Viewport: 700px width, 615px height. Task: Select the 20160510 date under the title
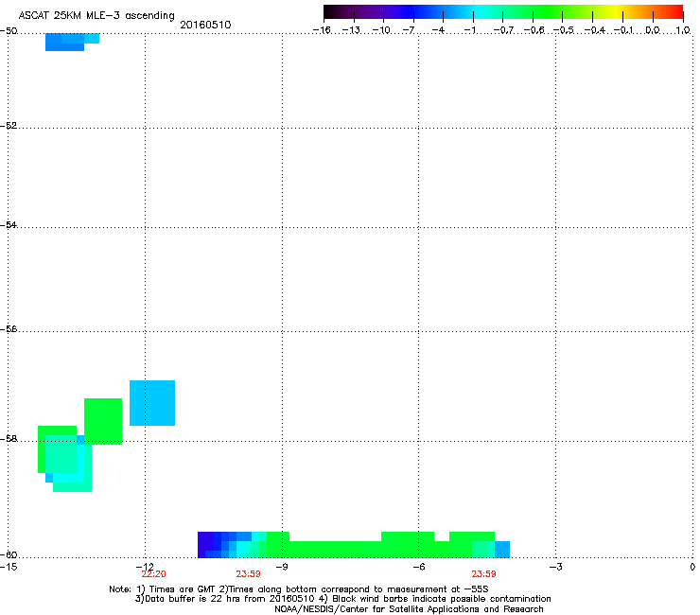(205, 25)
